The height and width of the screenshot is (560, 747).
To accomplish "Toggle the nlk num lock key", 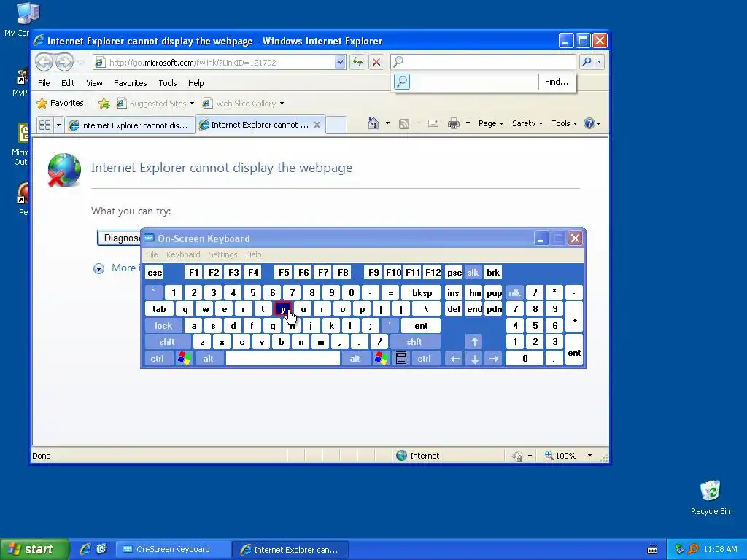I will pos(514,293).
